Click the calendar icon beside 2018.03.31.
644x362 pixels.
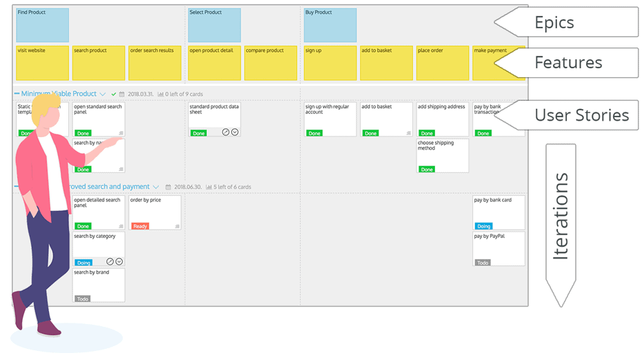coord(122,94)
